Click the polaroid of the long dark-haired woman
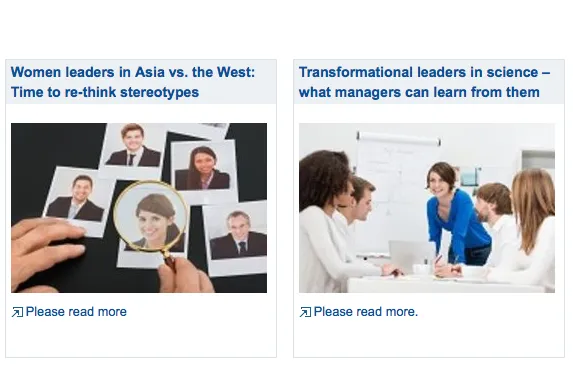The width and height of the screenshot is (573, 370). click(x=203, y=170)
